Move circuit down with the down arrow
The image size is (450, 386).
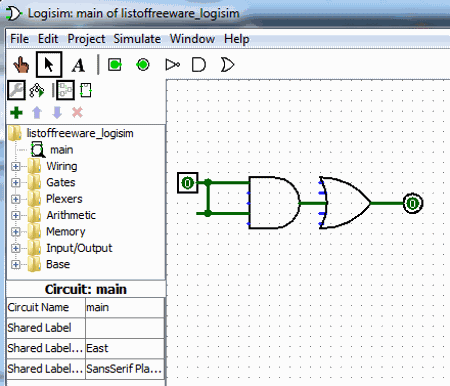pos(57,113)
